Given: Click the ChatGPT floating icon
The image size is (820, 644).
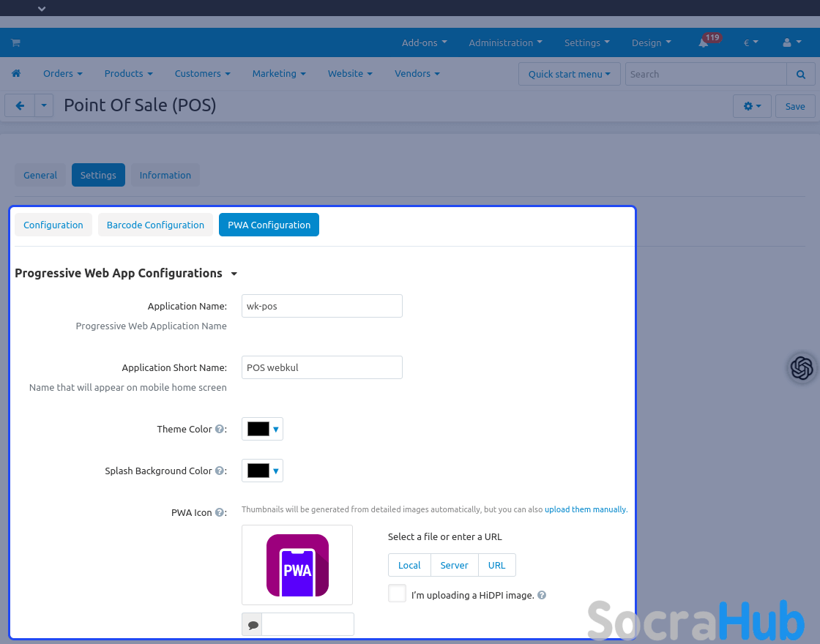Looking at the screenshot, I should (x=802, y=367).
